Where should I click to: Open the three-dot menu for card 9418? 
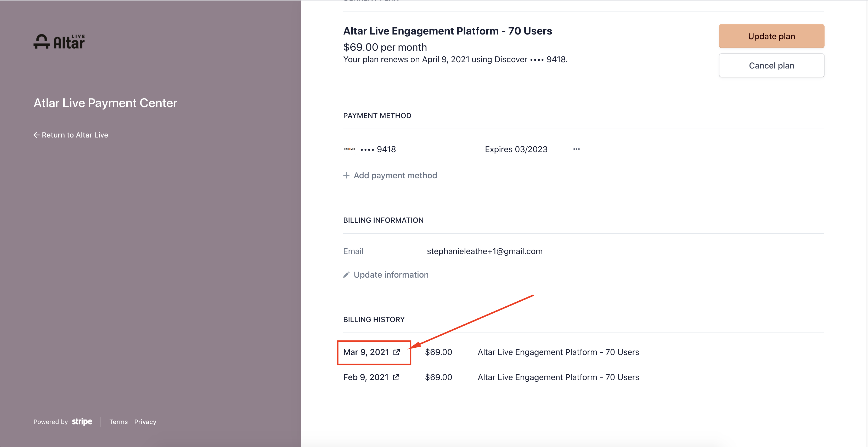pyautogui.click(x=576, y=149)
